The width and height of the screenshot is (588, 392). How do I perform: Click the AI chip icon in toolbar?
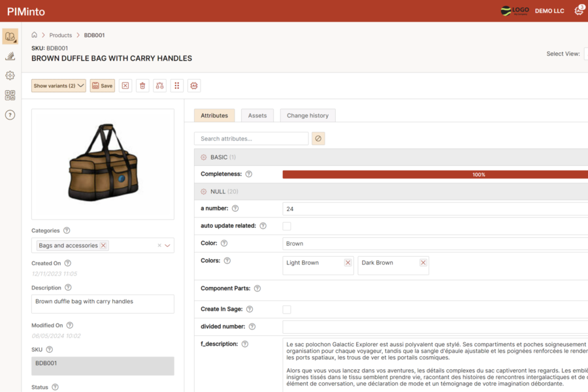pos(193,86)
